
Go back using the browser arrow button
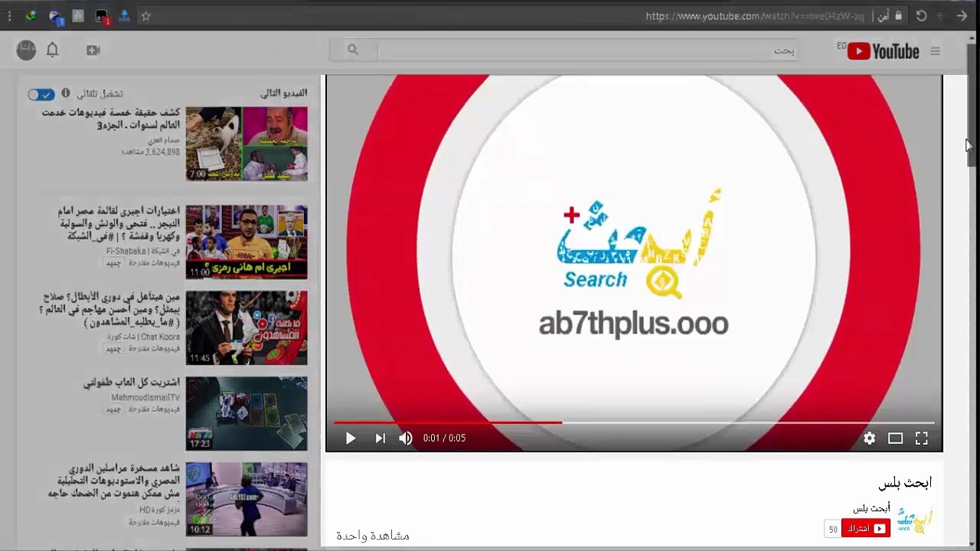(x=962, y=15)
